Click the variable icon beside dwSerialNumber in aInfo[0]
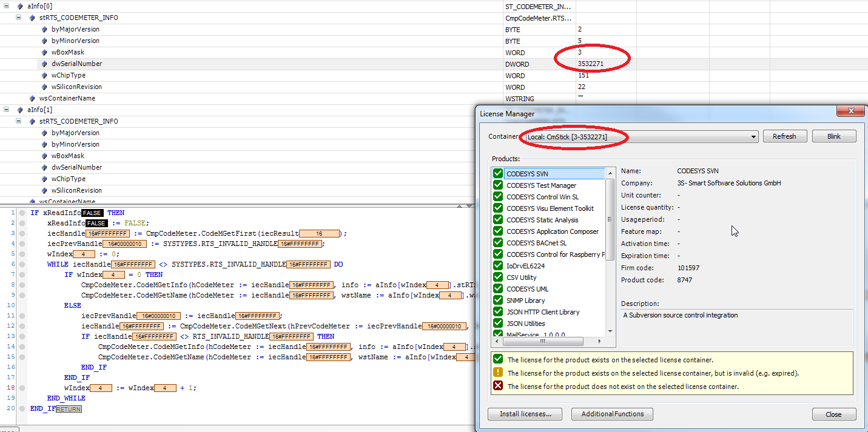The width and height of the screenshot is (868, 432). coord(44,64)
